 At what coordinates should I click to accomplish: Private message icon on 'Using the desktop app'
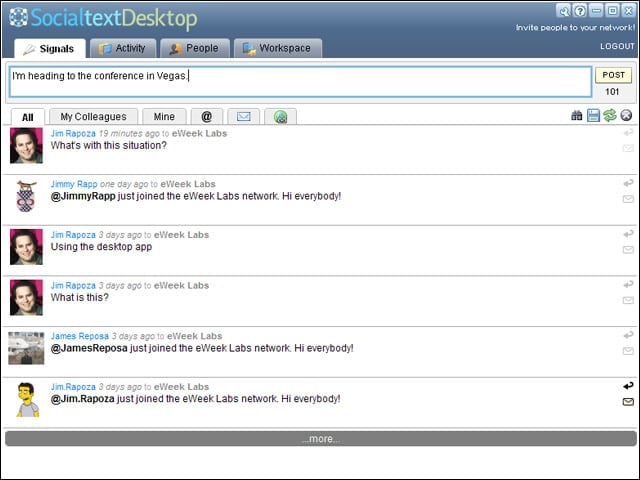(628, 249)
